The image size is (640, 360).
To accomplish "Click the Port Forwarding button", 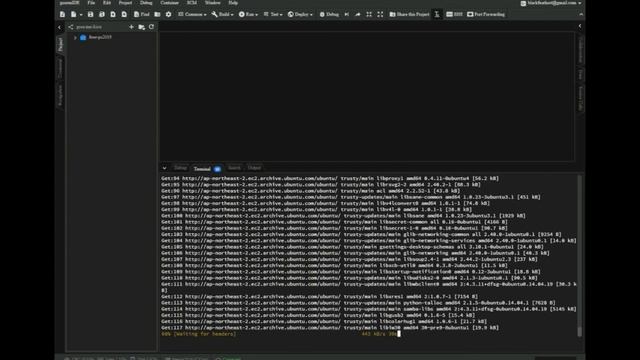I will pos(486,14).
